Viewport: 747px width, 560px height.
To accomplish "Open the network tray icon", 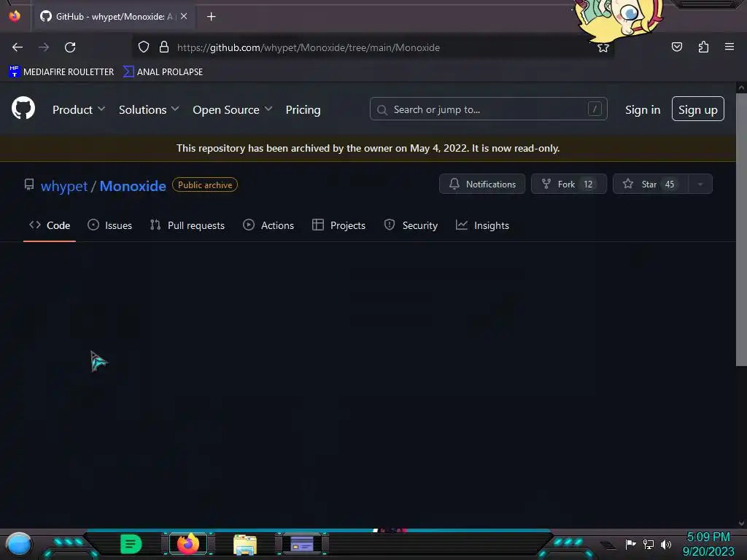I will [x=649, y=544].
